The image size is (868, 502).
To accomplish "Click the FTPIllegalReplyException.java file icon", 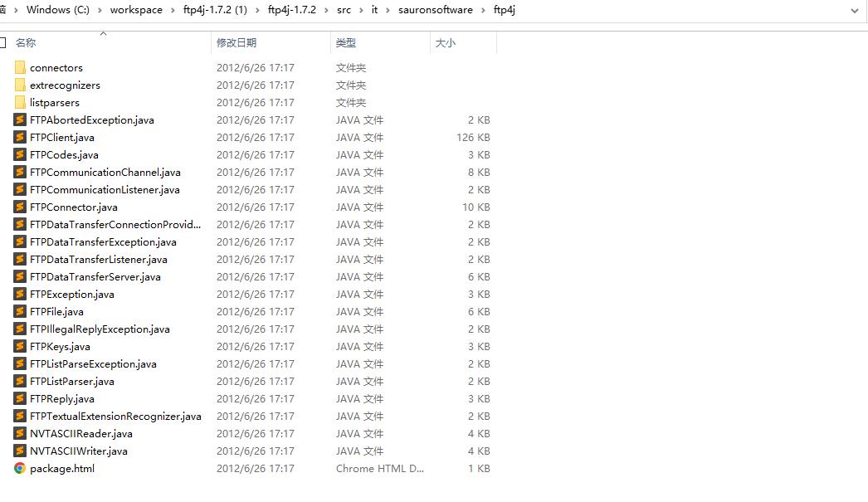I will 20,329.
